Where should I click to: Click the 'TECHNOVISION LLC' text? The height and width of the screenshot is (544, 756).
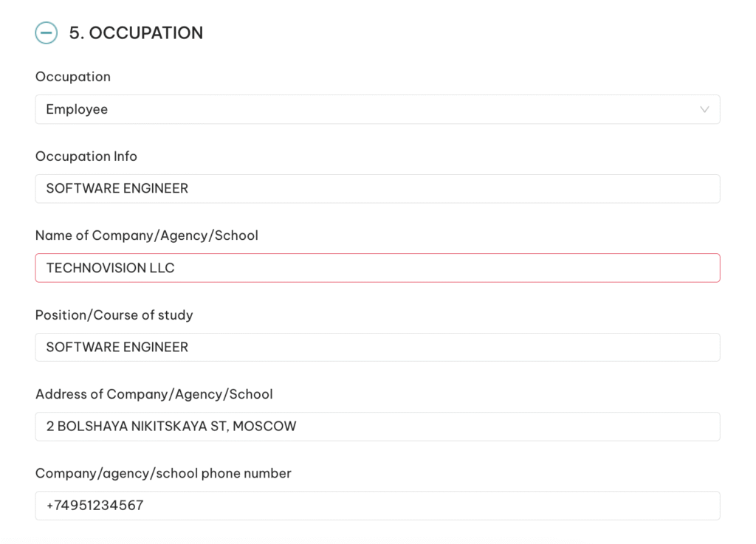(x=111, y=268)
